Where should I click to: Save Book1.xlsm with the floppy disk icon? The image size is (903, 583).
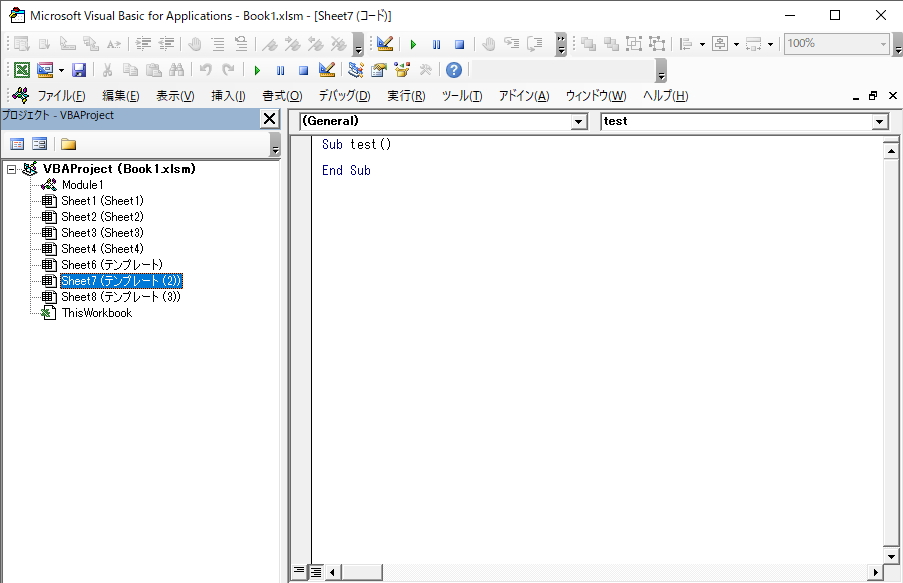79,70
